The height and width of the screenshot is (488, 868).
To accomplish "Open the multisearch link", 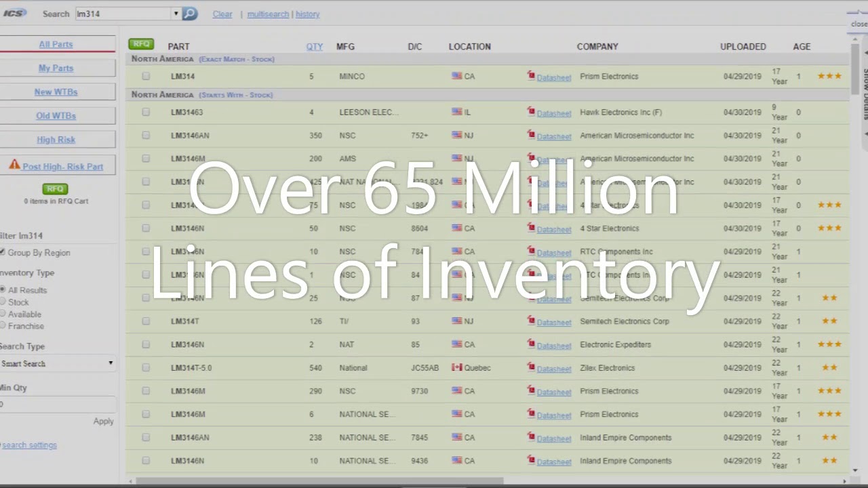I will pos(268,14).
